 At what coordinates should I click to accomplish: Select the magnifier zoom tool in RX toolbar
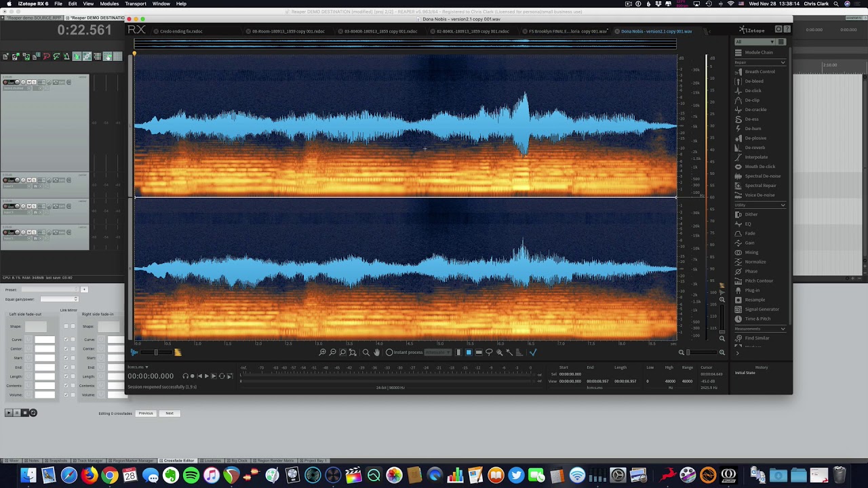pyautogui.click(x=366, y=352)
